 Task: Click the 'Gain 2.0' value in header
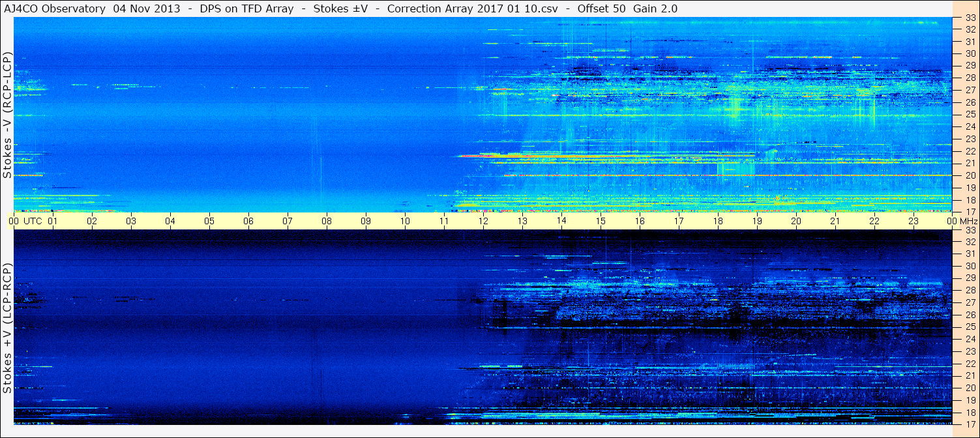(x=655, y=8)
